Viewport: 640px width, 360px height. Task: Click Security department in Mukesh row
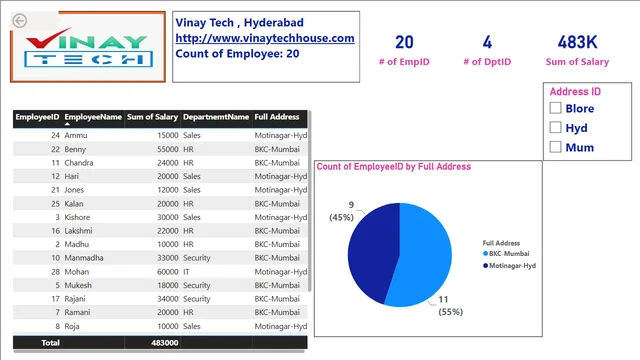point(197,285)
